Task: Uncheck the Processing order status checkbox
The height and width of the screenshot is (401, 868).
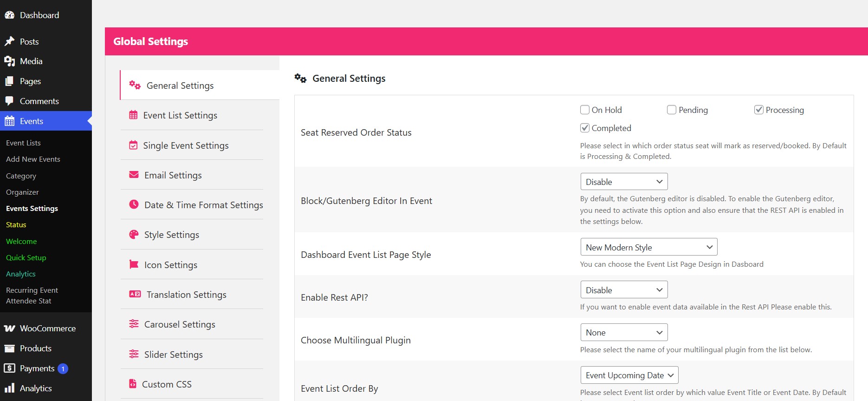Action: click(x=759, y=110)
